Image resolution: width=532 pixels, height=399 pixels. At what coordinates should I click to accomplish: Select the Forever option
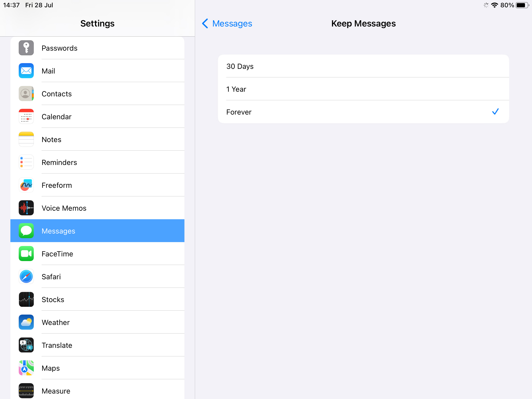[363, 112]
